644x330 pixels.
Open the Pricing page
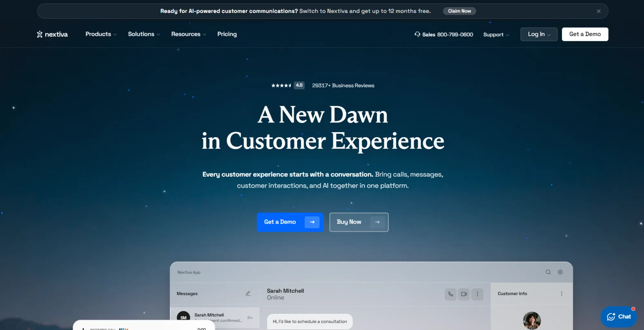click(x=227, y=34)
